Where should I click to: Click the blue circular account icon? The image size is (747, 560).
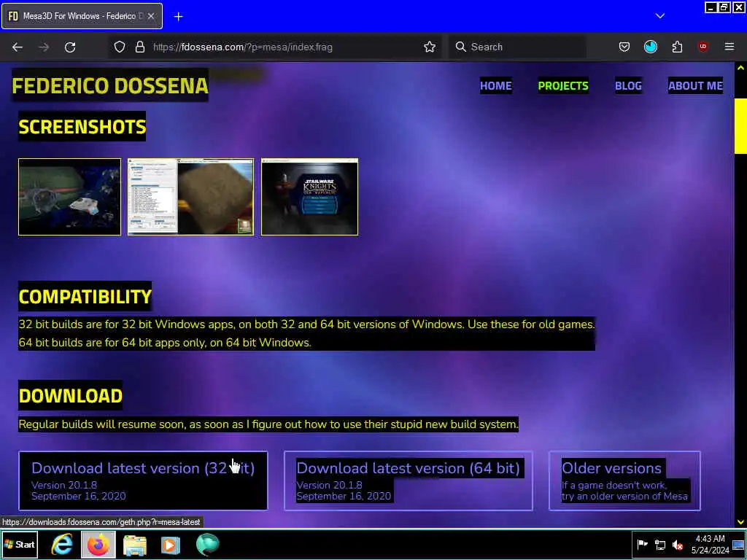651,47
